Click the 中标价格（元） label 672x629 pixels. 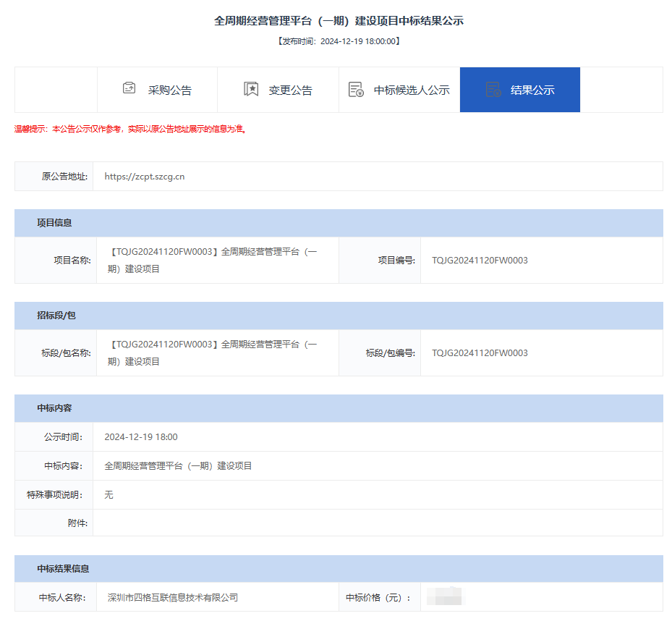[x=378, y=598]
